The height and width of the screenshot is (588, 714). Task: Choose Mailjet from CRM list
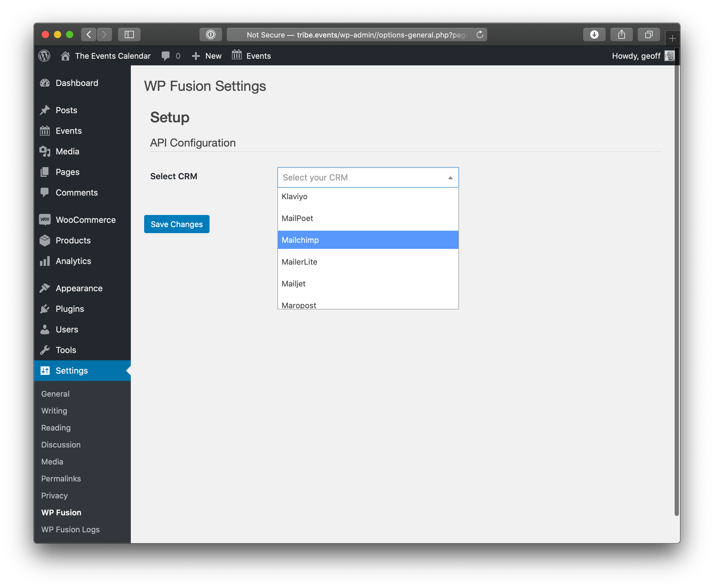click(x=368, y=284)
